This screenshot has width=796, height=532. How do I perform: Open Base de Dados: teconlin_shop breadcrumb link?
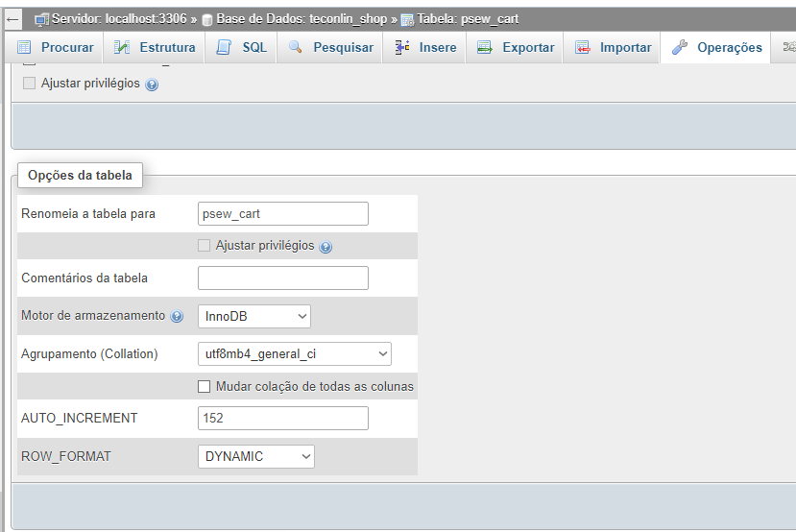coord(302,19)
